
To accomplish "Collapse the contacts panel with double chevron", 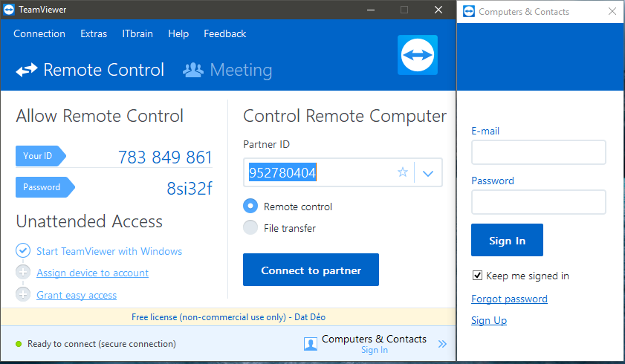I will pyautogui.click(x=442, y=344).
